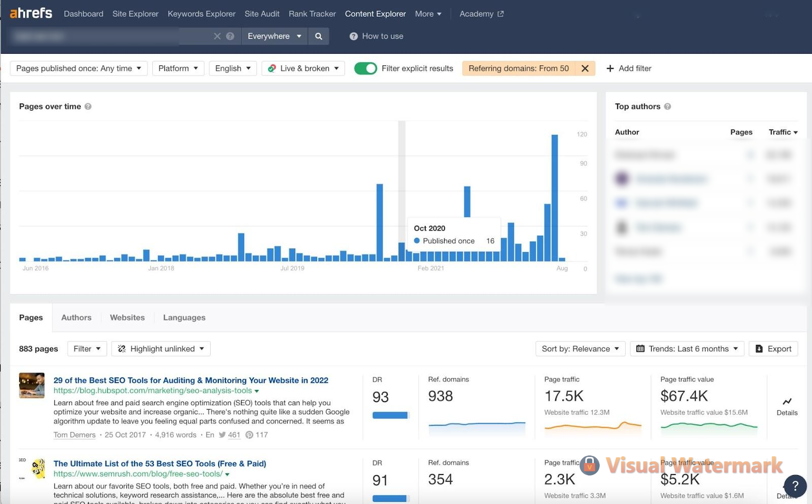Open the Everywhere search scope dropdown
The image size is (812, 504).
click(274, 36)
